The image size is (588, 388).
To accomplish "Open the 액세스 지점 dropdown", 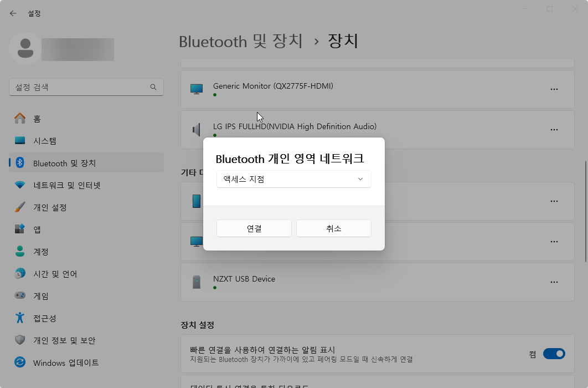I will click(x=293, y=179).
